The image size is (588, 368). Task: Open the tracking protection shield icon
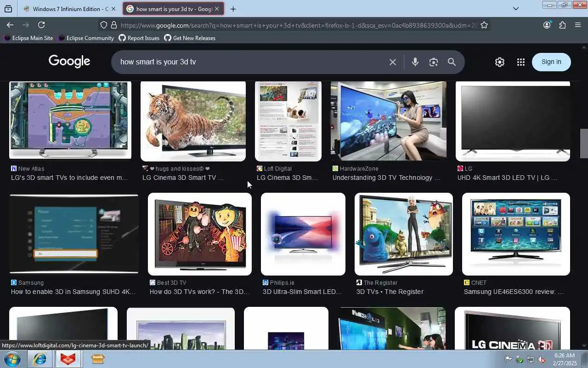(x=104, y=25)
